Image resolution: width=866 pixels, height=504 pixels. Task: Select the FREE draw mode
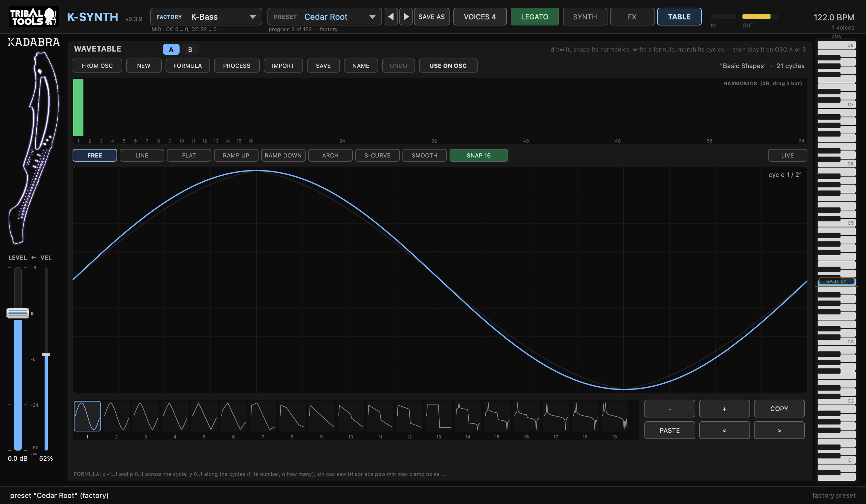tap(95, 155)
